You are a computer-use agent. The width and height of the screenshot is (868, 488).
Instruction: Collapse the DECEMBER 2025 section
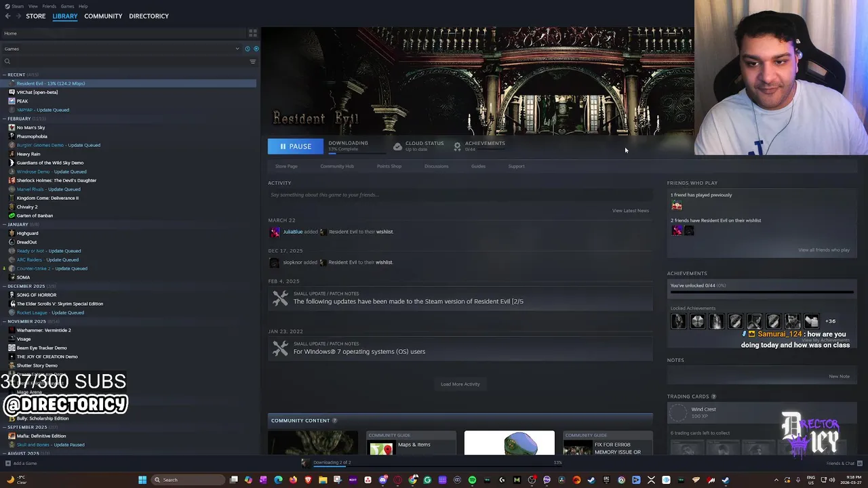(4, 286)
